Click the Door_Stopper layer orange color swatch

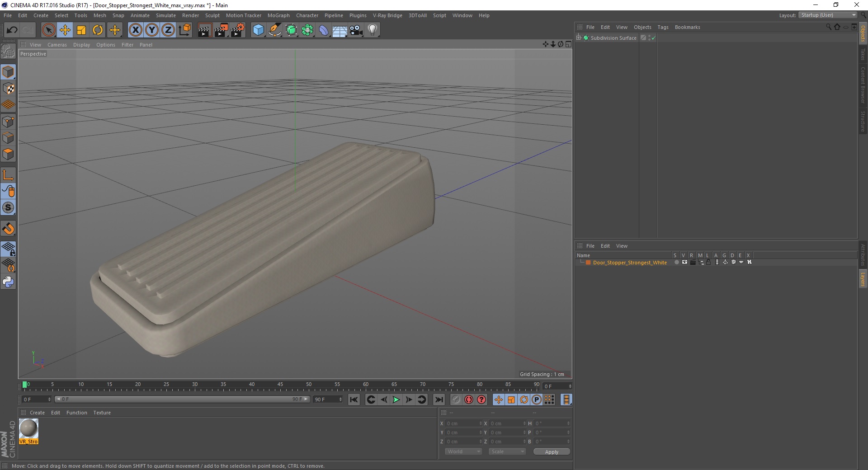(x=588, y=263)
